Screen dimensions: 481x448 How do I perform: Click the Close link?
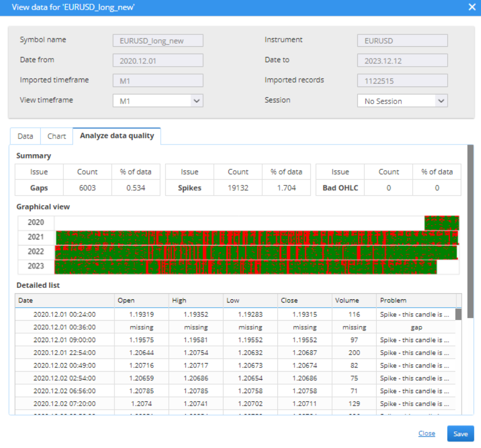[427, 433]
